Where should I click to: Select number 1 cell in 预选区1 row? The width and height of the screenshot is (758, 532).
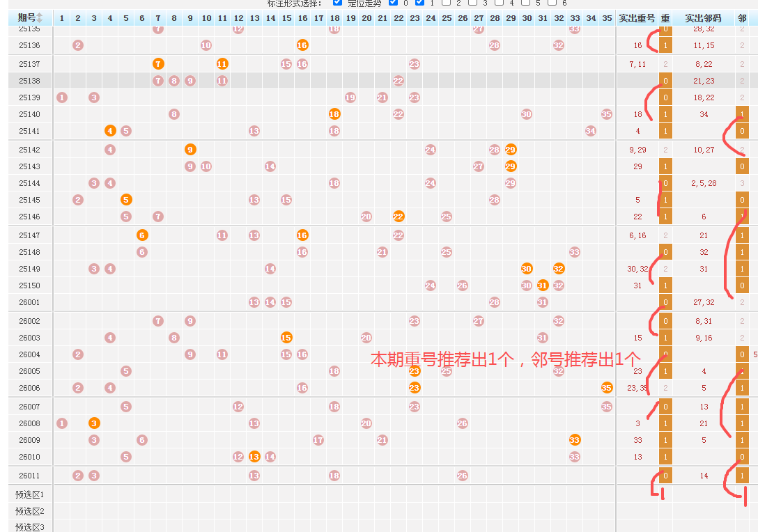[x=61, y=494]
